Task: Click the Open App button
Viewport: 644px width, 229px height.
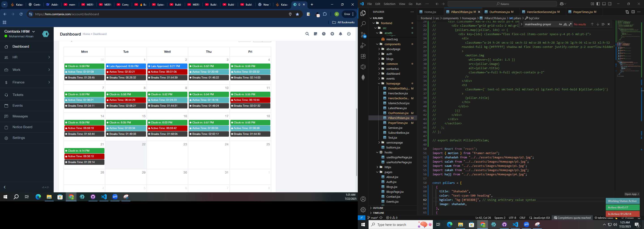Action: coord(631,194)
